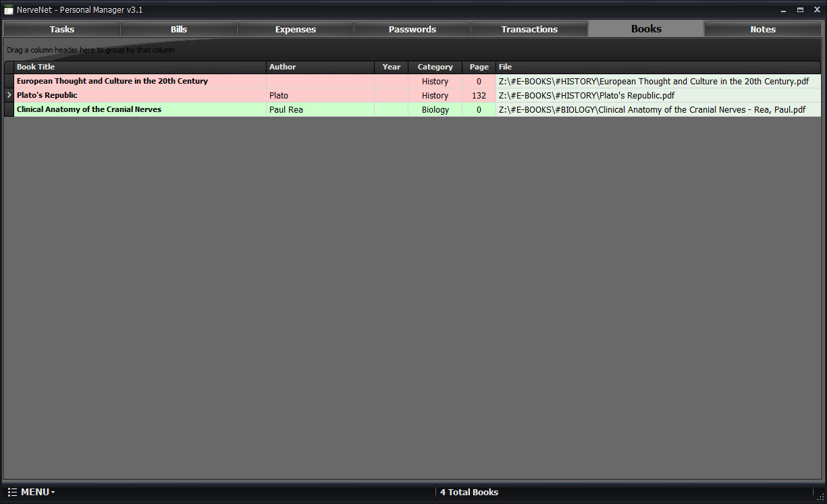Click the Page column header

pos(479,67)
